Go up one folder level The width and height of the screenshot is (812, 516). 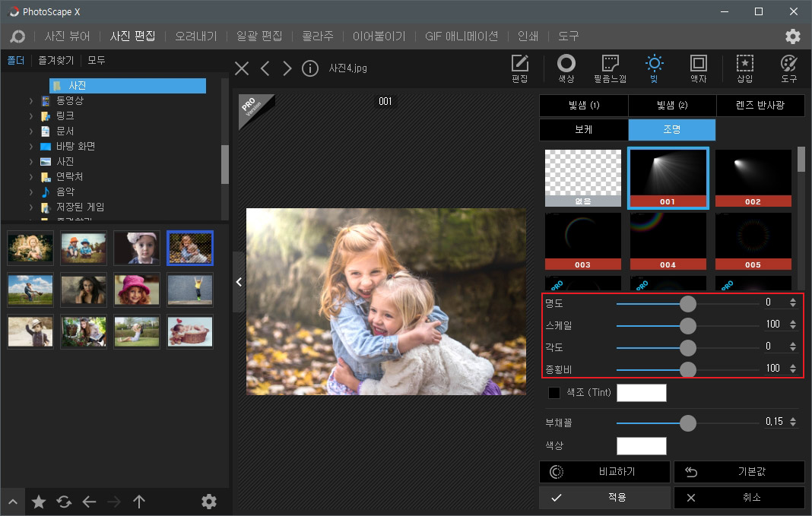point(139,502)
